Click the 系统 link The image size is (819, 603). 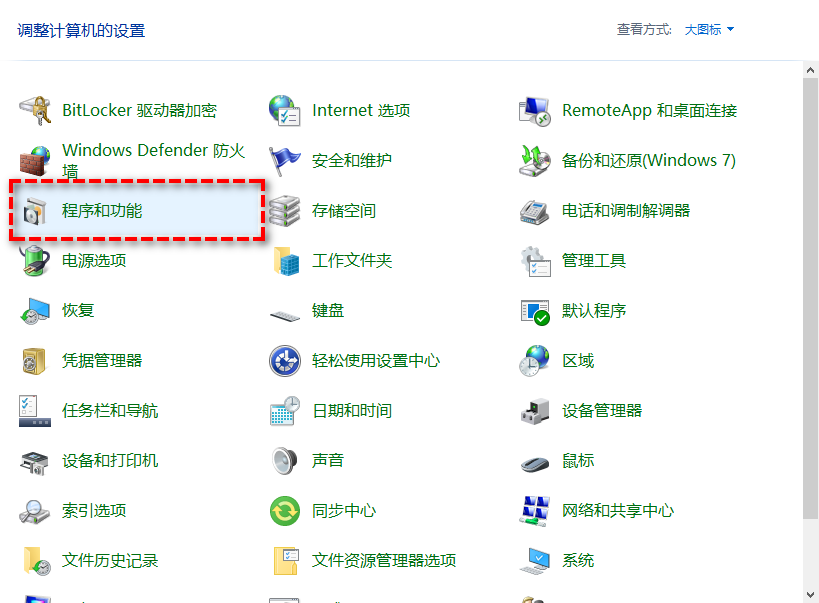click(578, 561)
